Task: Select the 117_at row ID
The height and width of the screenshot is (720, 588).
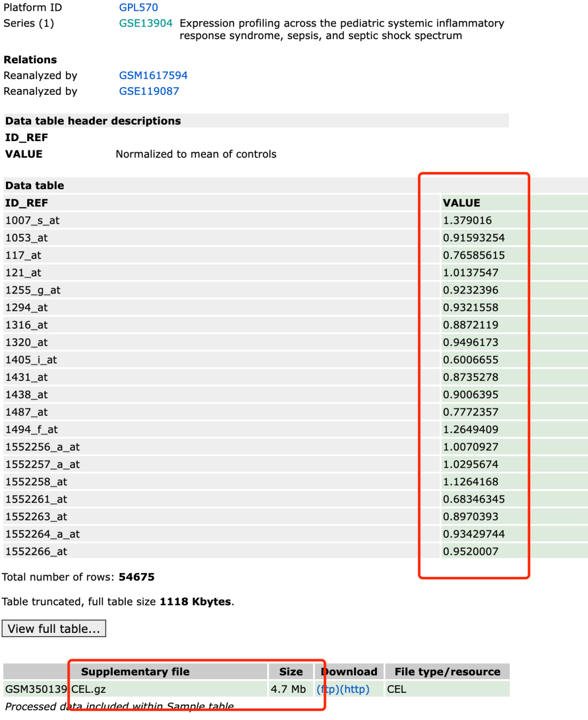Action: click(x=23, y=255)
